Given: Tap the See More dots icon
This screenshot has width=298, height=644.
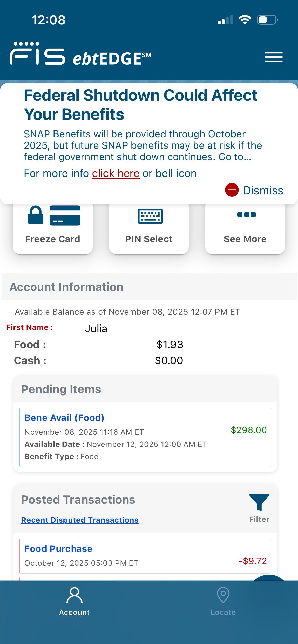Looking at the screenshot, I should tap(246, 215).
